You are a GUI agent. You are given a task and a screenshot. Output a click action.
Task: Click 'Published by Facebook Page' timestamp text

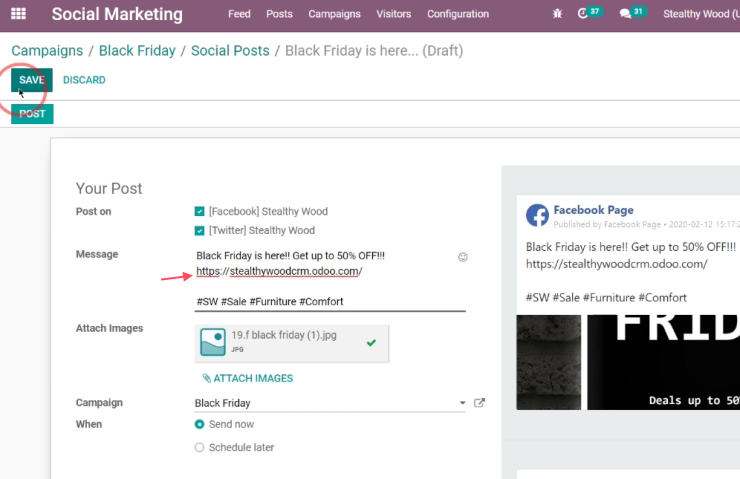coord(647,224)
